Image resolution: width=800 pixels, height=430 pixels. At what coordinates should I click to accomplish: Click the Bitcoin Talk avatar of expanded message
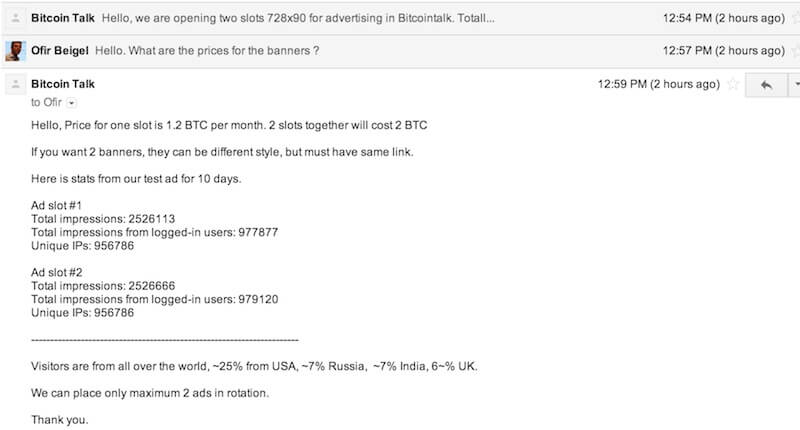point(15,84)
